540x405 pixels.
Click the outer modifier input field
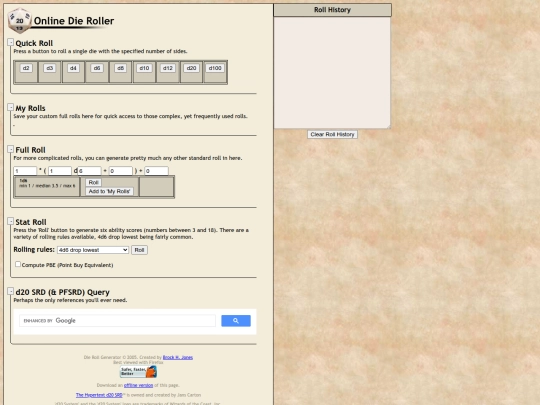(156, 171)
